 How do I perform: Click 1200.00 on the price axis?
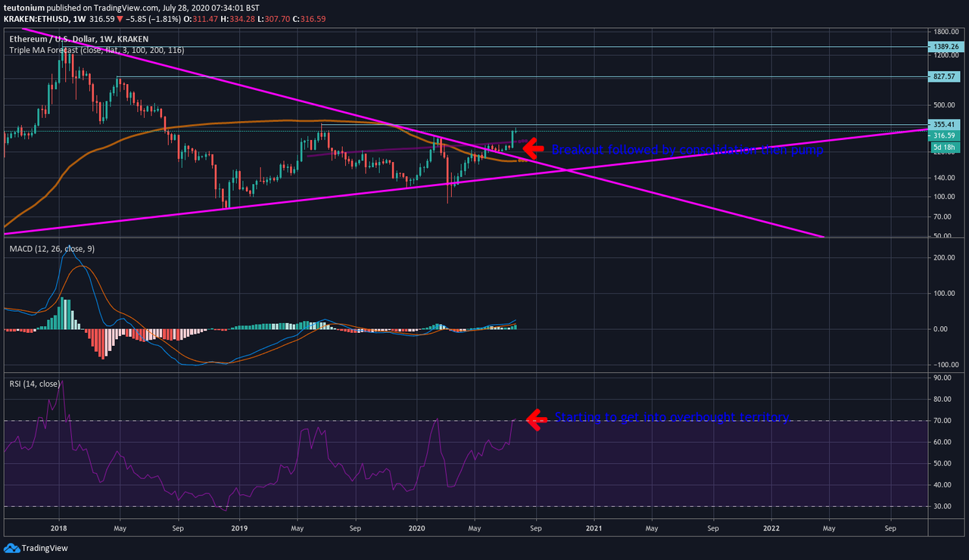point(946,55)
